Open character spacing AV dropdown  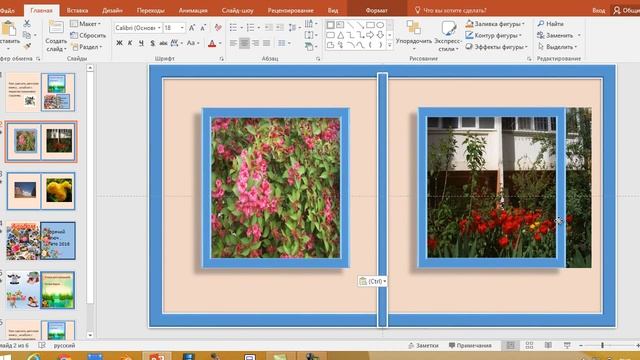tap(176, 43)
